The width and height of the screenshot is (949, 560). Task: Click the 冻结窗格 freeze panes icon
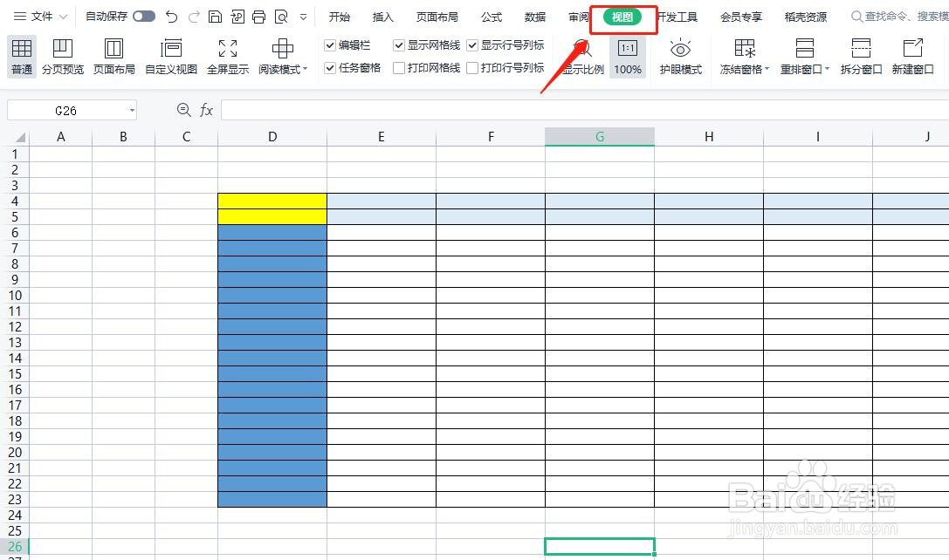click(745, 48)
